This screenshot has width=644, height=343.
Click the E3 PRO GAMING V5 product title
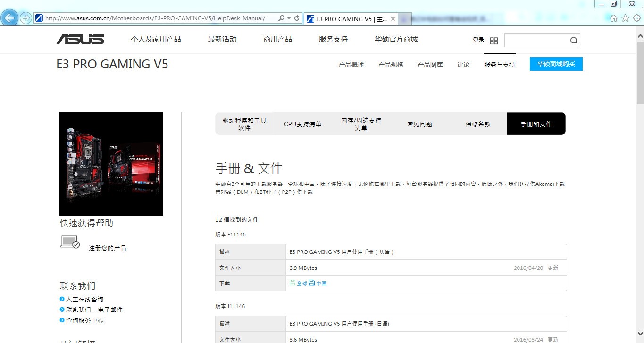coord(112,64)
